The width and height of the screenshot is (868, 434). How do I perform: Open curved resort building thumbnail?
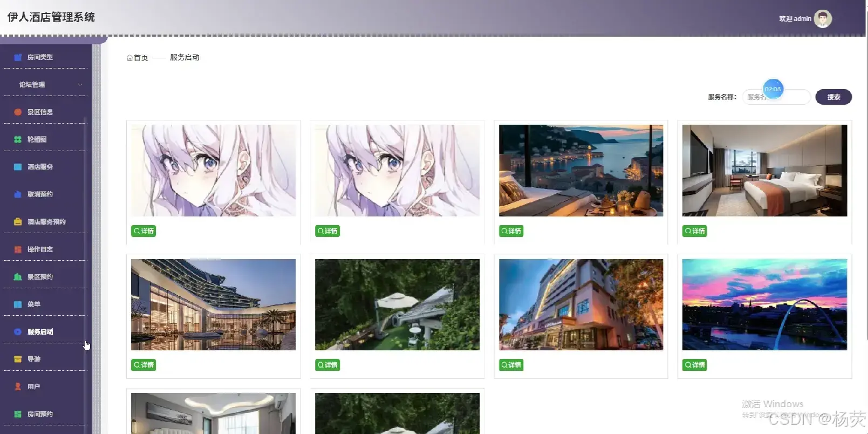tap(214, 304)
